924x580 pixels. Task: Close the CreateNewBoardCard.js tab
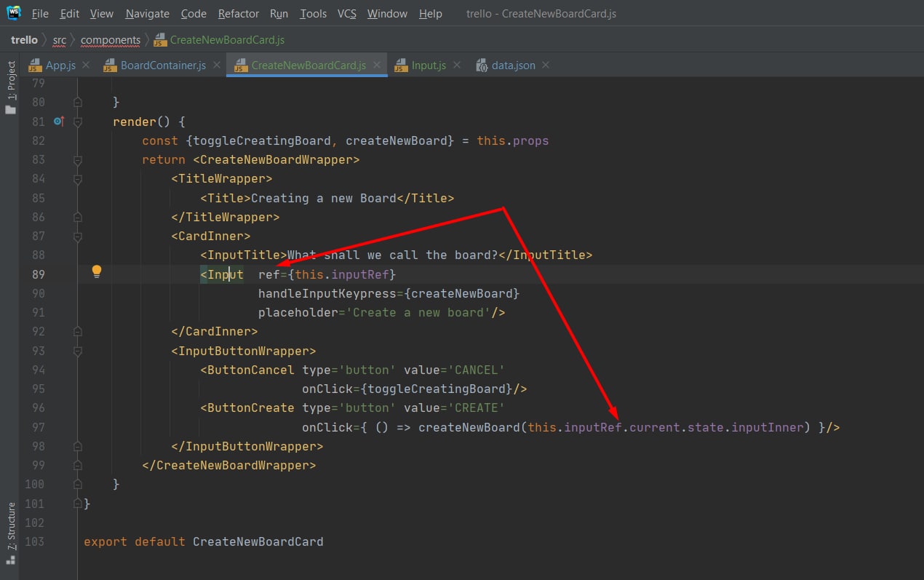coord(377,65)
